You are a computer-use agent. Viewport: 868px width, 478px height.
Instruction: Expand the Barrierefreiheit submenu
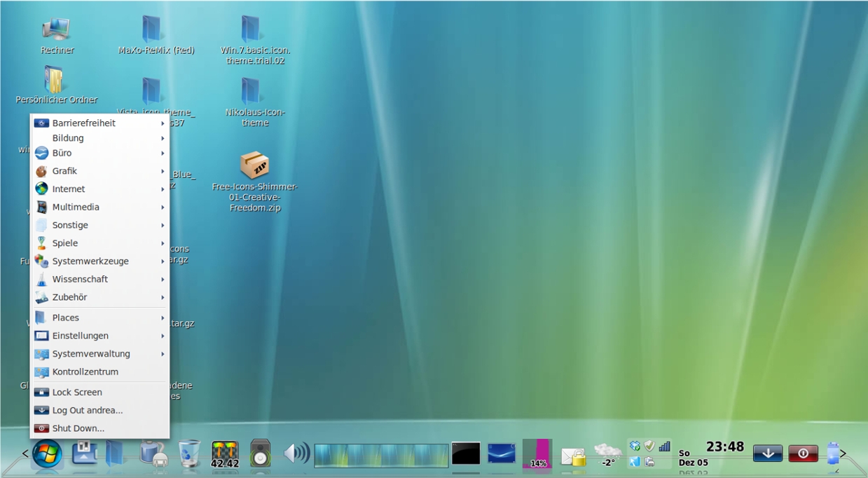99,123
